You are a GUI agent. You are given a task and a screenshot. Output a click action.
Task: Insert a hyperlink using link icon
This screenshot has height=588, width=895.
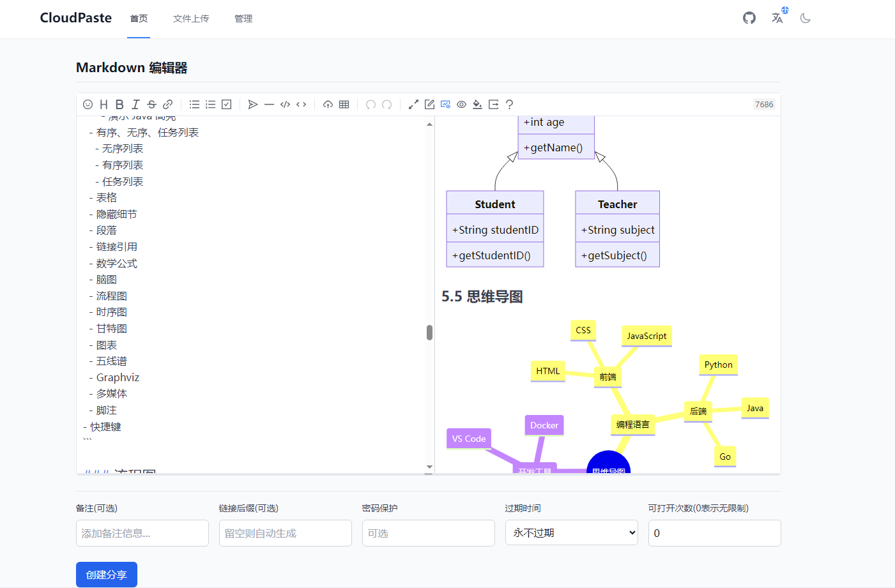[167, 105]
